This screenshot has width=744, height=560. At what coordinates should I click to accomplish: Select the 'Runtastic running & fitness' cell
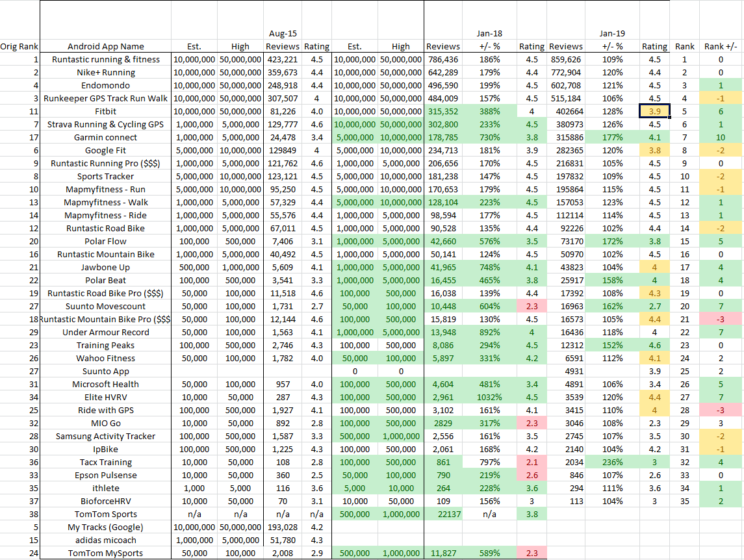click(105, 59)
